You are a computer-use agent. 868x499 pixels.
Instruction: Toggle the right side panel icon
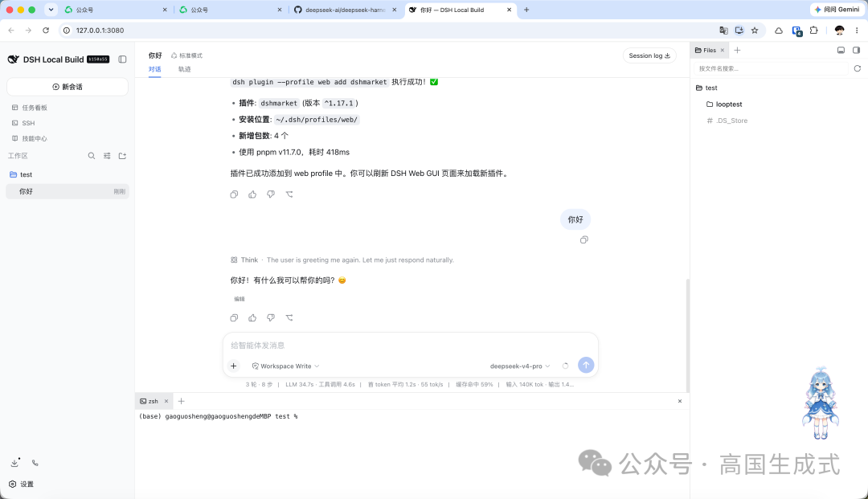click(857, 50)
